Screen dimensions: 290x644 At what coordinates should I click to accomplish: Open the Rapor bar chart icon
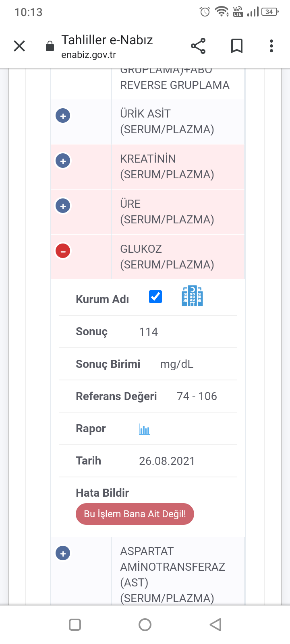(144, 429)
